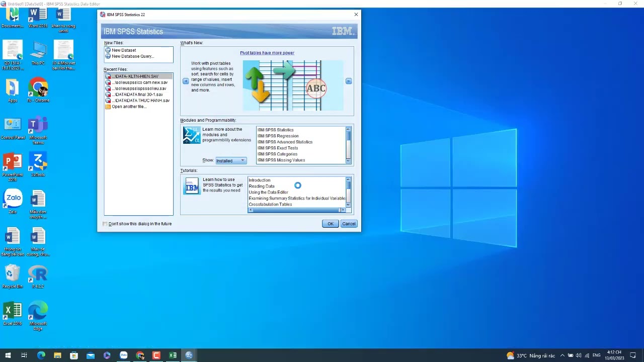Open volume control in system tray
644x362 pixels.
[x=579, y=355]
